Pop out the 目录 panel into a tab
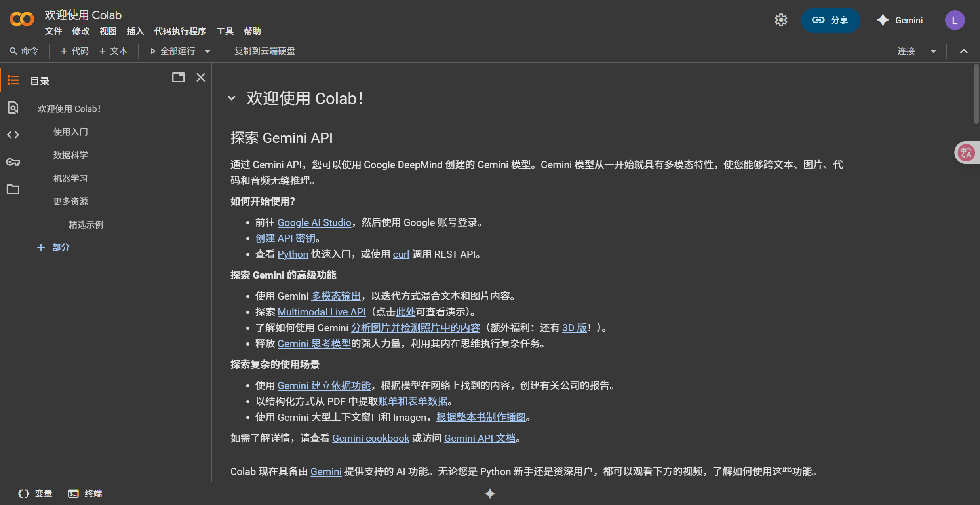Image resolution: width=980 pixels, height=505 pixels. [178, 77]
